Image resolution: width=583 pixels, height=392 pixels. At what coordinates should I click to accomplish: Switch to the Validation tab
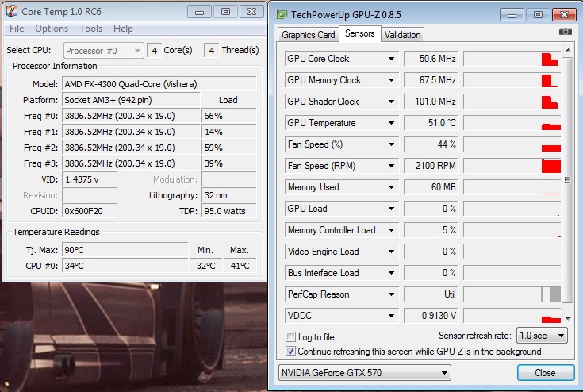click(402, 35)
